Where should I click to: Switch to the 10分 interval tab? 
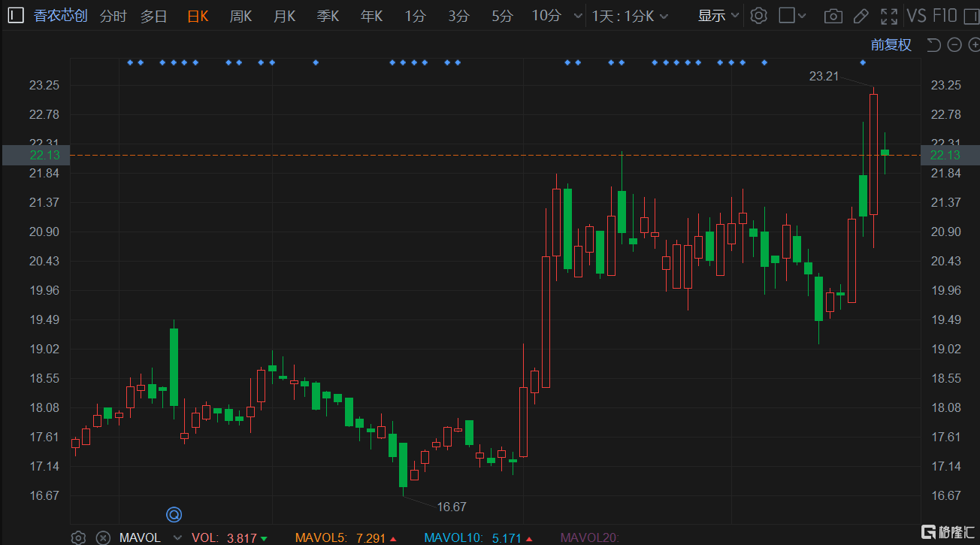(546, 16)
